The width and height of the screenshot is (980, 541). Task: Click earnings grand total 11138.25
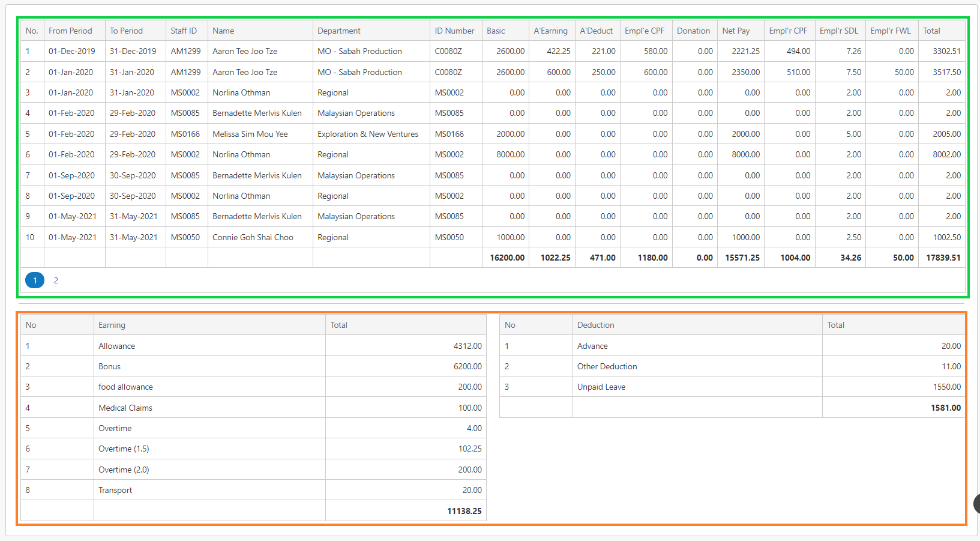464,511
